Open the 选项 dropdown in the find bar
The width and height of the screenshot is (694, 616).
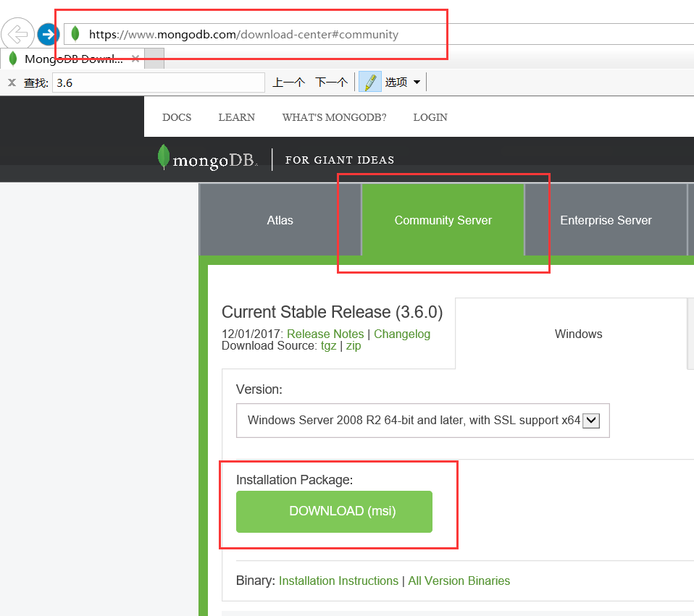(400, 82)
